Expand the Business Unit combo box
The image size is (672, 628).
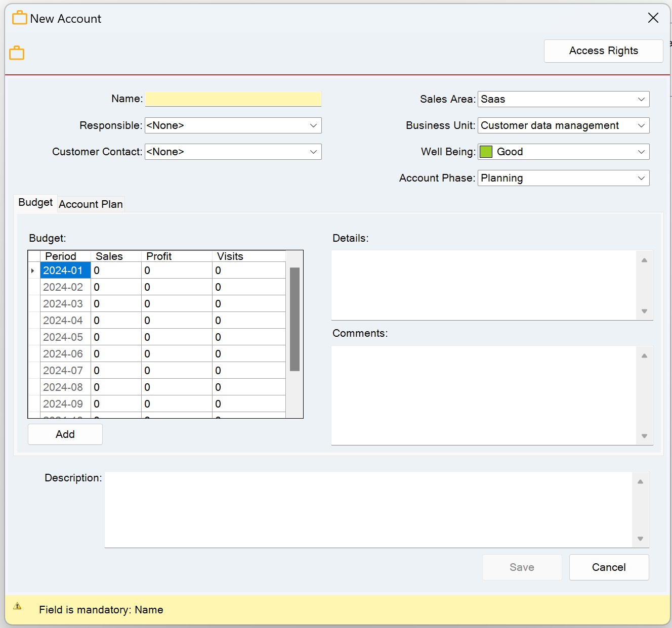[x=564, y=125]
